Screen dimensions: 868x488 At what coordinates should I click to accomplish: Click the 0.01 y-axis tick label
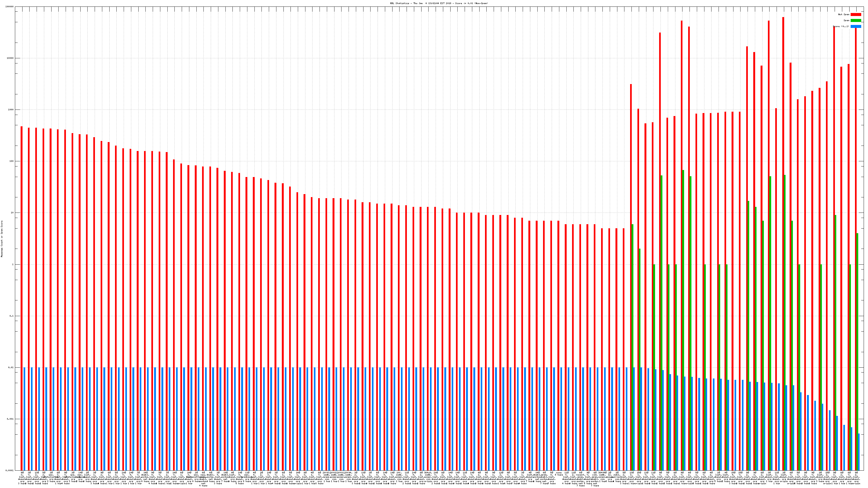click(11, 367)
